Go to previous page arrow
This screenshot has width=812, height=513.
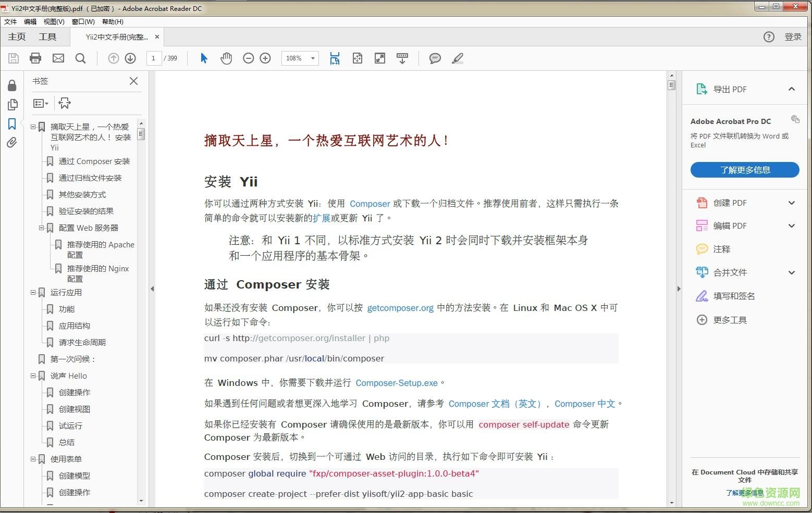[113, 58]
